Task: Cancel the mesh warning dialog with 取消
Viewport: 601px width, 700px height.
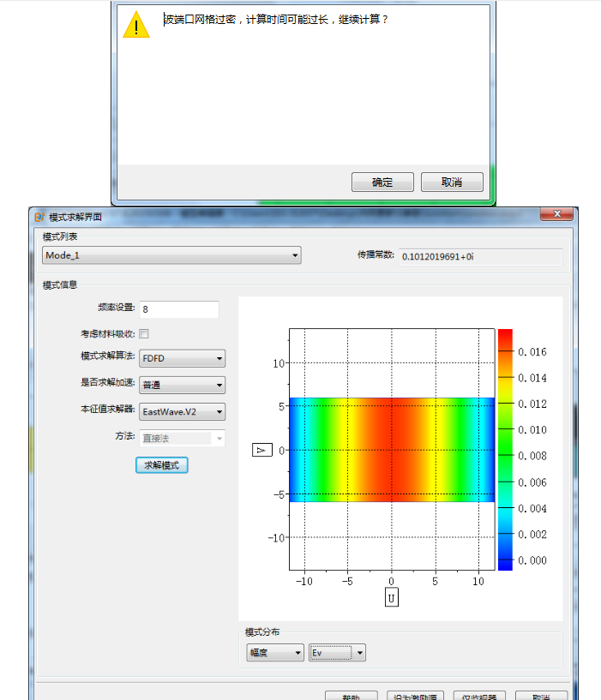Action: coord(452,182)
